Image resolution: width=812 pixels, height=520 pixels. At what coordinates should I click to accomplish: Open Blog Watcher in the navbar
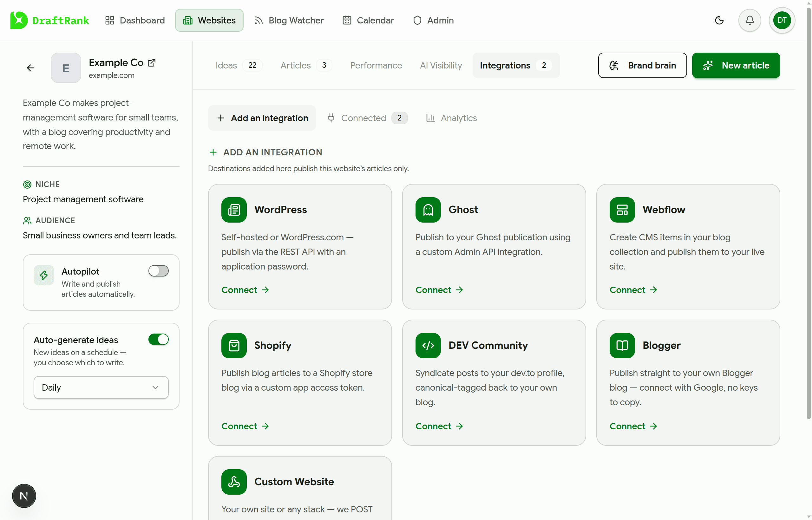click(x=289, y=20)
